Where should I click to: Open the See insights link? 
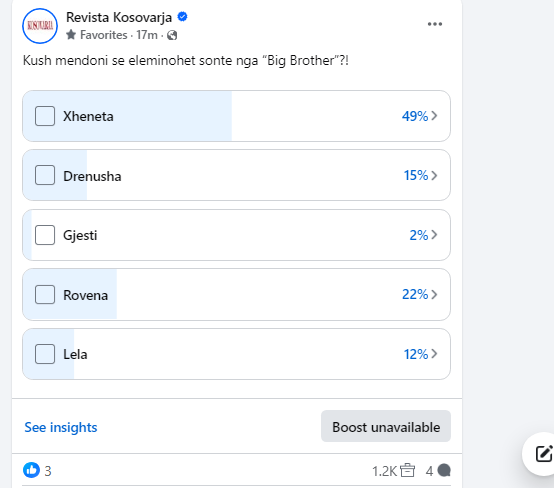[61, 427]
